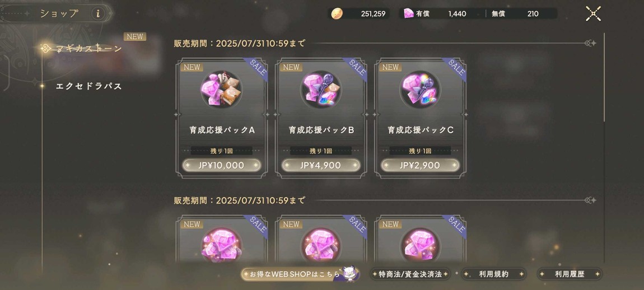Open the third Magica Stone bundle thumbnail in the bottom row
The image size is (644, 290).
coord(420,245)
